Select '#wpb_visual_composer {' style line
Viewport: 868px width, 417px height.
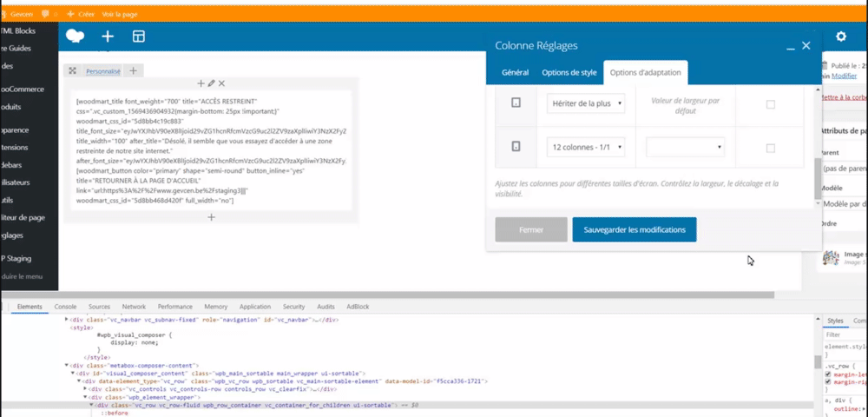click(x=135, y=335)
